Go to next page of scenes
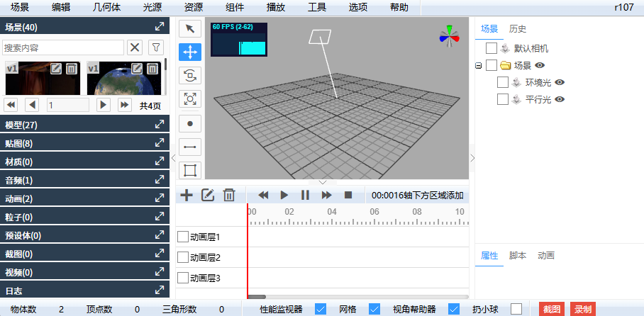This screenshot has width=644, height=316. click(x=104, y=105)
